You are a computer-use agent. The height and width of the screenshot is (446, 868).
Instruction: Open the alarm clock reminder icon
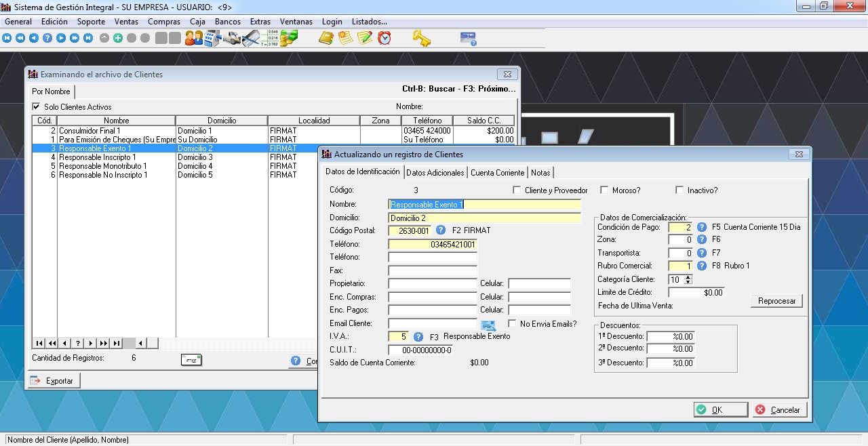point(384,38)
